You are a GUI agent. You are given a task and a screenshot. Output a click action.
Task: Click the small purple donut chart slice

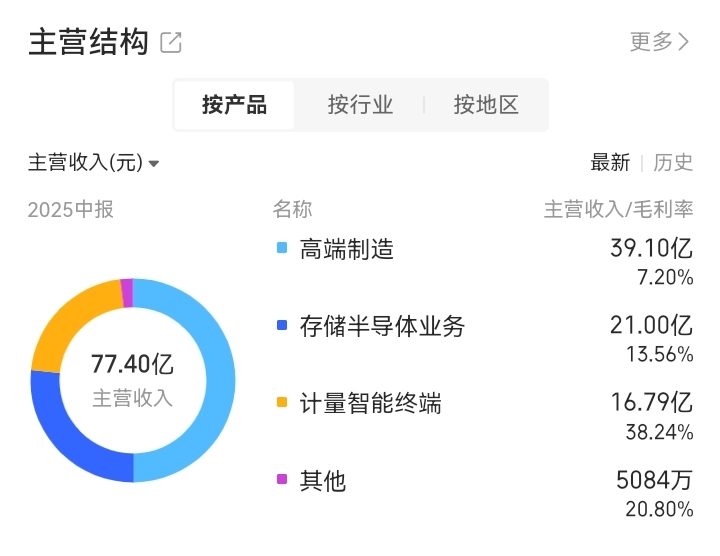(x=127, y=292)
